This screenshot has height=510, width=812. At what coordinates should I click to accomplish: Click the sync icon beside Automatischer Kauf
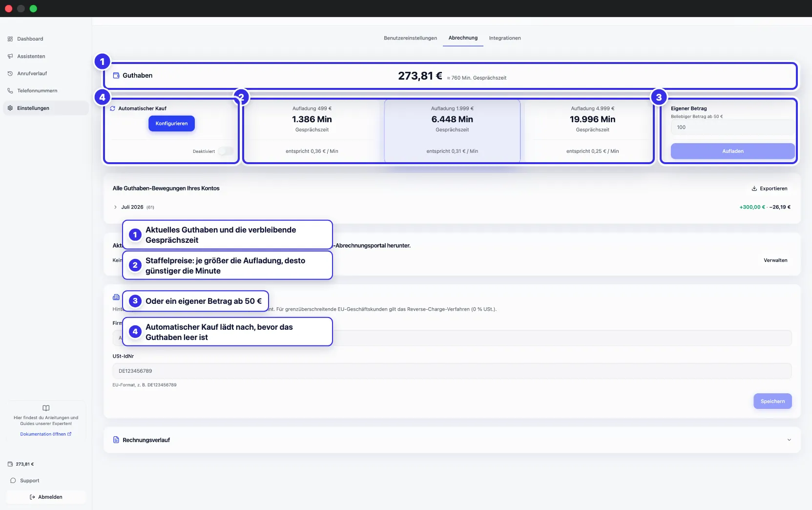pos(113,108)
